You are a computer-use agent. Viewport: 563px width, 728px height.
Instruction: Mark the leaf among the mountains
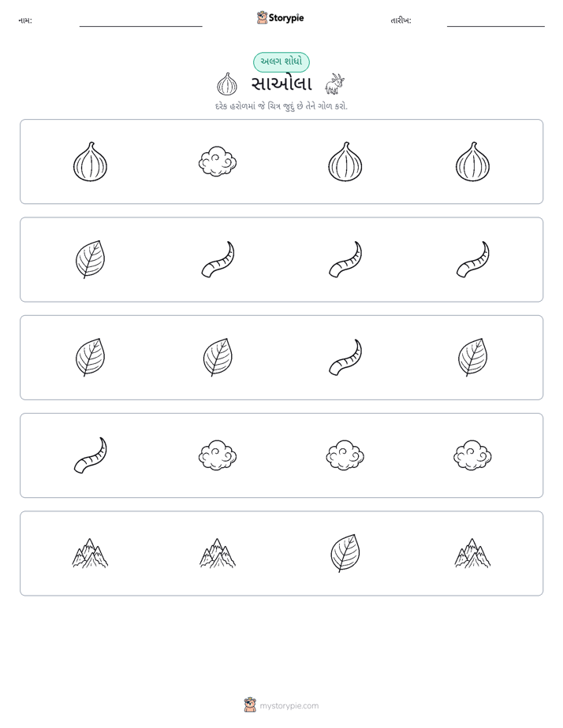coord(345,553)
